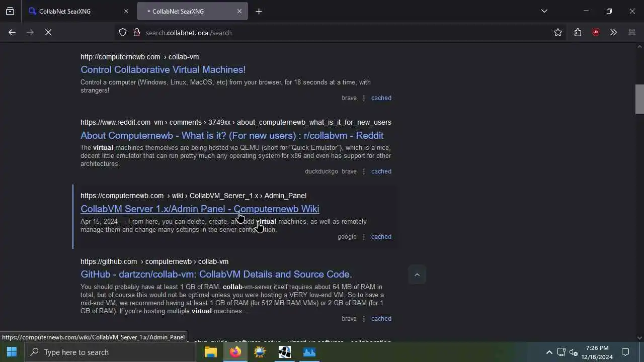Image resolution: width=644 pixels, height=362 pixels.
Task: Open tracking protection shield icon
Action: pos(123,32)
